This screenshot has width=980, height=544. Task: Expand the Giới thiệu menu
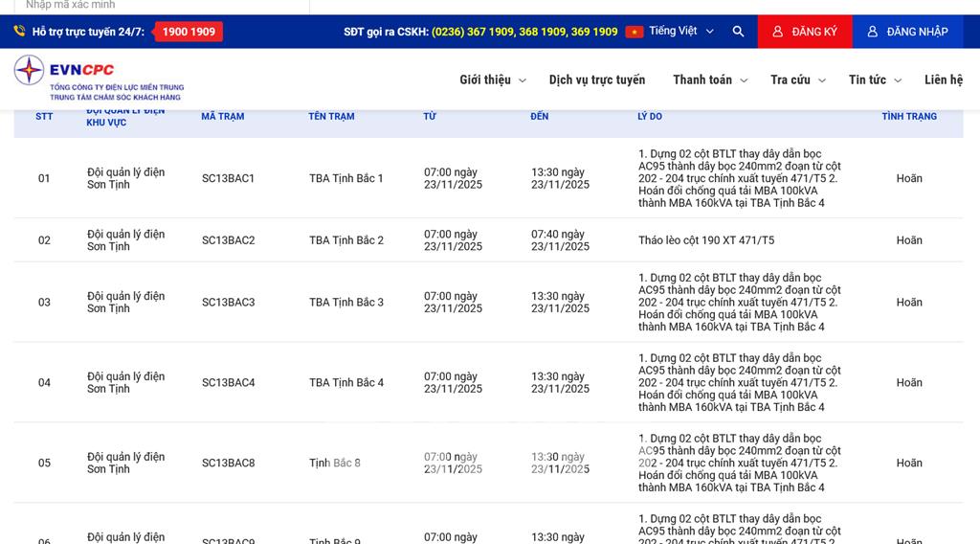(492, 79)
